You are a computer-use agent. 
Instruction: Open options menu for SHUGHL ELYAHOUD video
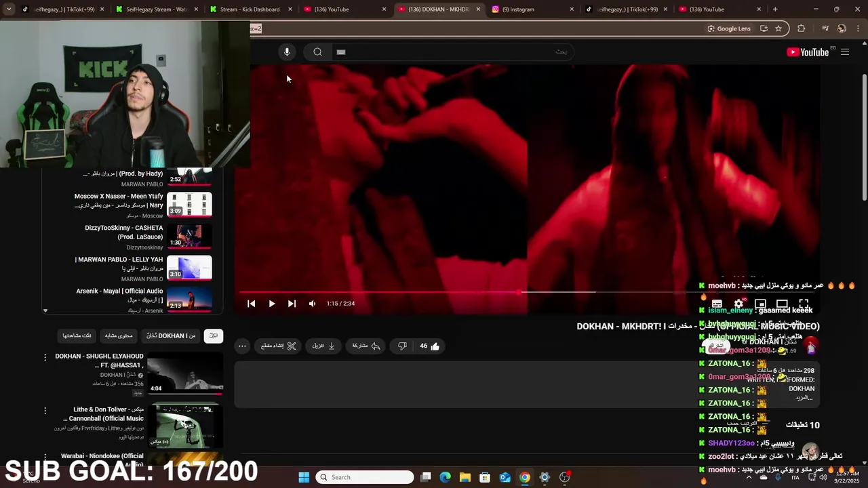(x=45, y=357)
